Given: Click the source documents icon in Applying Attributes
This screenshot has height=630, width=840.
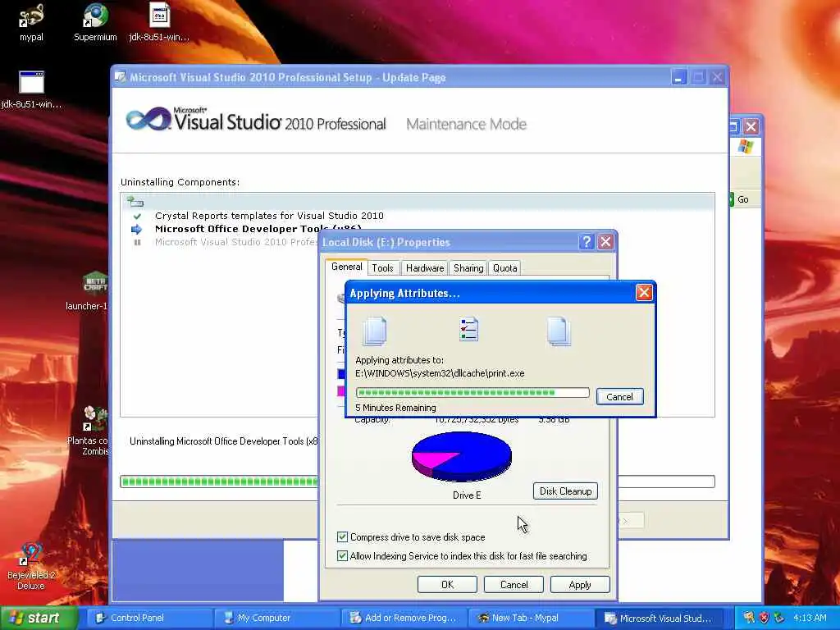Looking at the screenshot, I should (x=374, y=331).
